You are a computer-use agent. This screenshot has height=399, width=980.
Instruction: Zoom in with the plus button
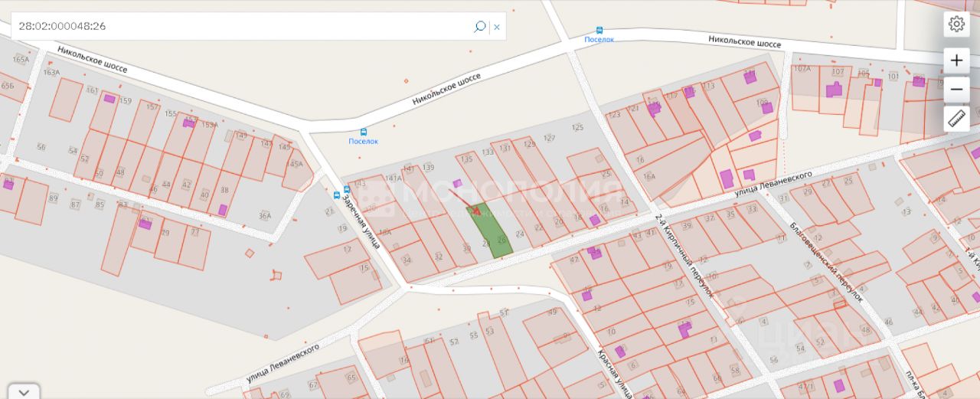(x=956, y=61)
